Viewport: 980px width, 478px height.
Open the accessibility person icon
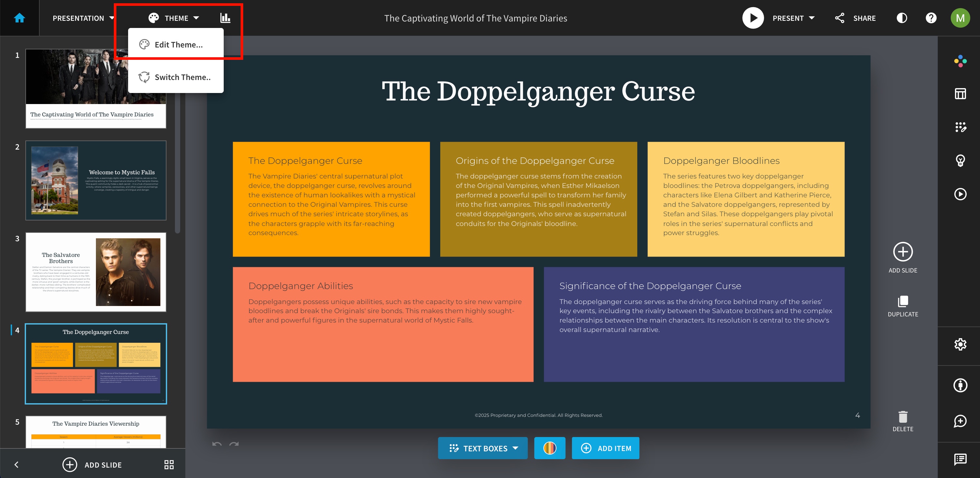click(960, 385)
